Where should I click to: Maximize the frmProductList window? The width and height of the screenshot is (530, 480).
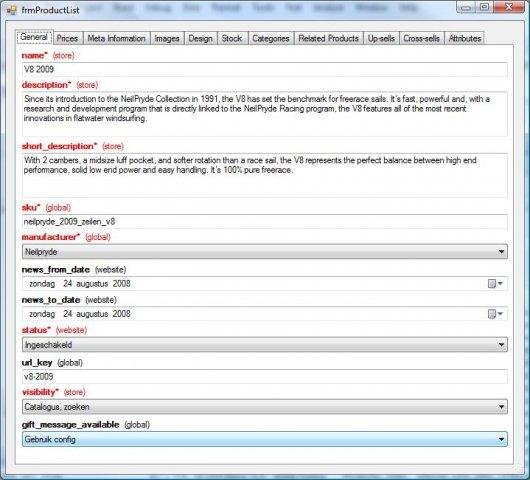coord(484,7)
